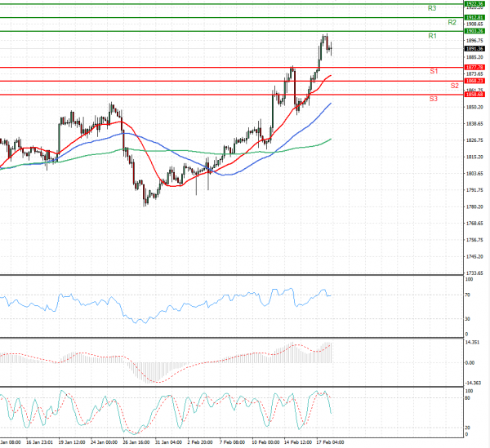The width and height of the screenshot is (490, 448).
Task: Click the 1885.20 price axis value
Action: click(474, 57)
